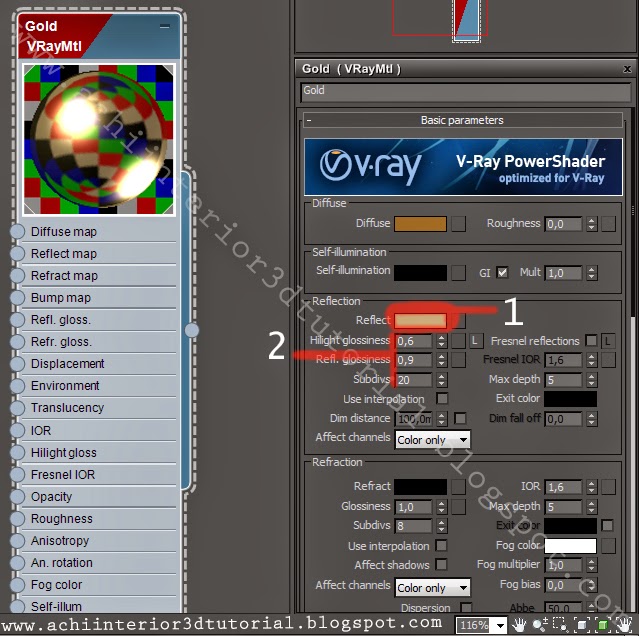The image size is (639, 636).
Task: Enable Fresnel reflections checkbox
Action: tap(591, 341)
